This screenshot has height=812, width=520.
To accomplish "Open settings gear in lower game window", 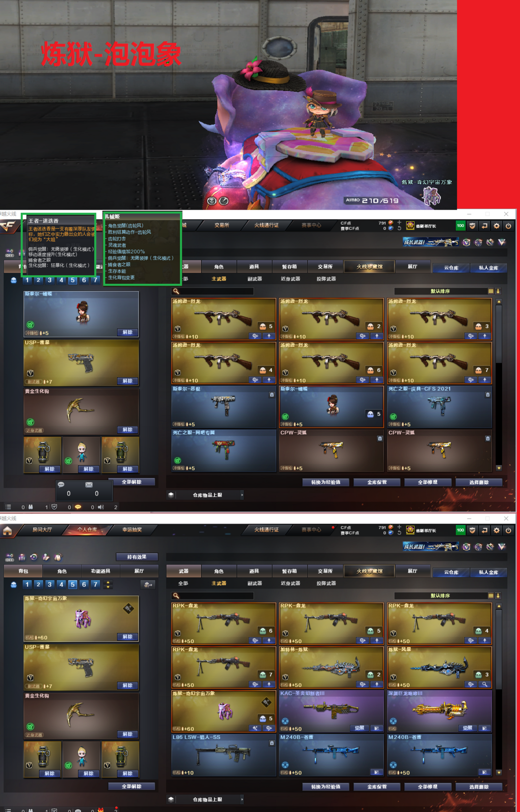I will (496, 530).
